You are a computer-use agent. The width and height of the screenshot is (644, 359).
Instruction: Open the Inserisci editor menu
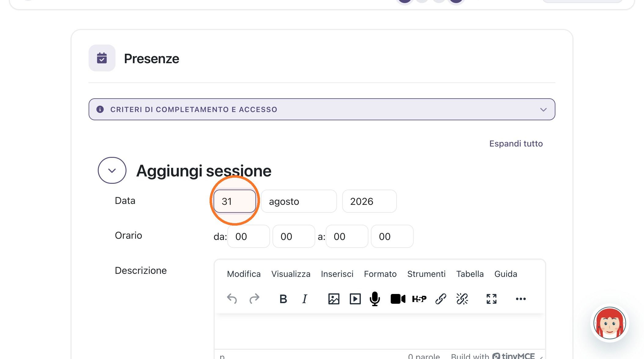(337, 274)
